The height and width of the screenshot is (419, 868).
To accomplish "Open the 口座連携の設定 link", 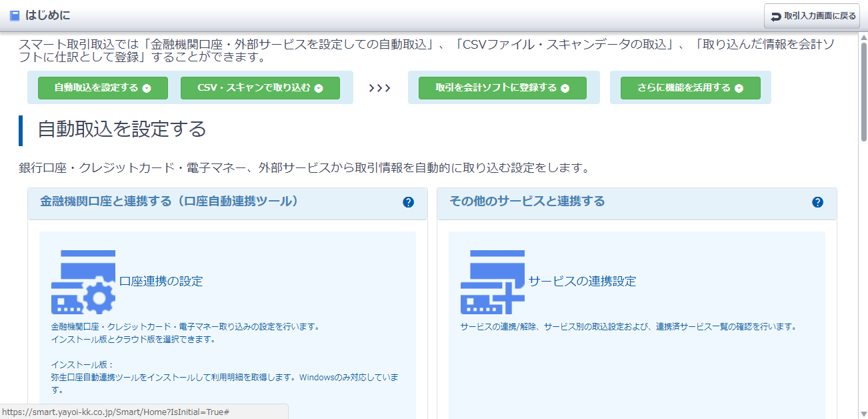I will pos(161,282).
